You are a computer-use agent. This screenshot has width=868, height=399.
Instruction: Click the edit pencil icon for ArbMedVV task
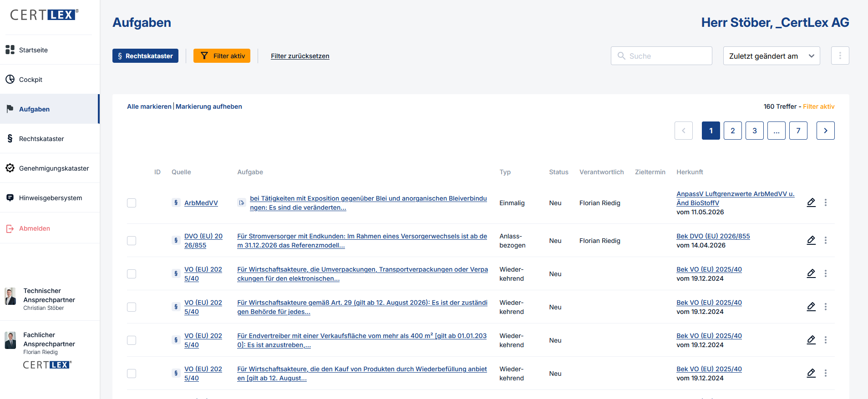811,202
